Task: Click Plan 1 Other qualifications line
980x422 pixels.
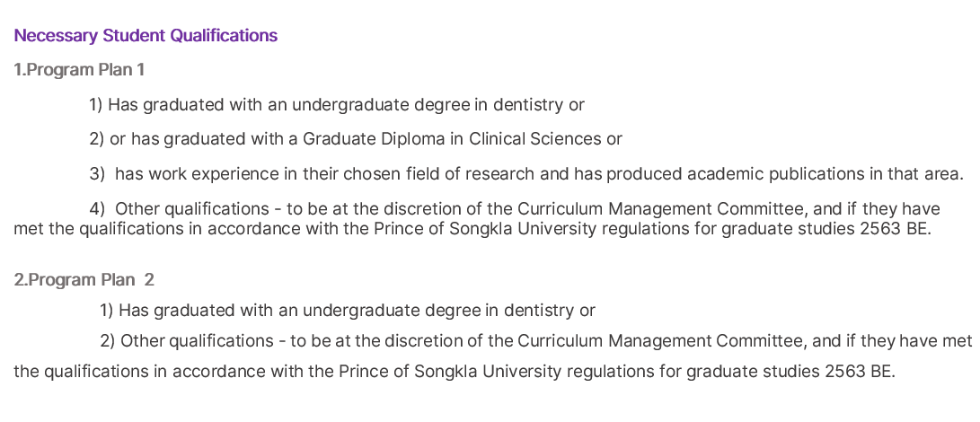Action: tap(477, 218)
